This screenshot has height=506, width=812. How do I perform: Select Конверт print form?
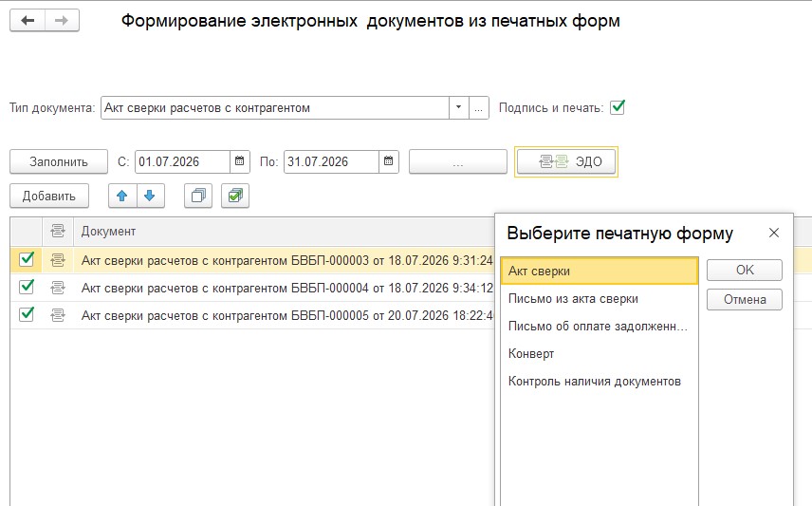[600, 353]
